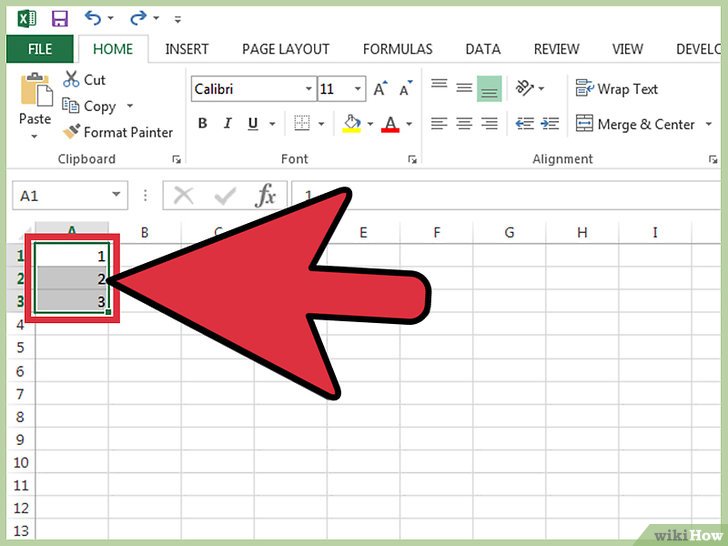Increase the font size
Screen dimensions: 728x546
coord(380,88)
